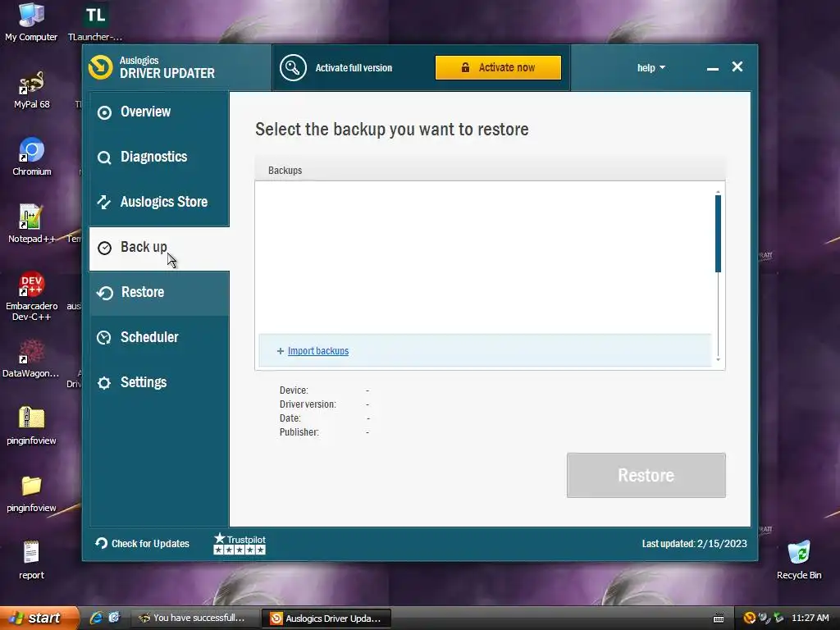840x630 pixels.
Task: Select the report text file icon
Action: click(x=31, y=560)
